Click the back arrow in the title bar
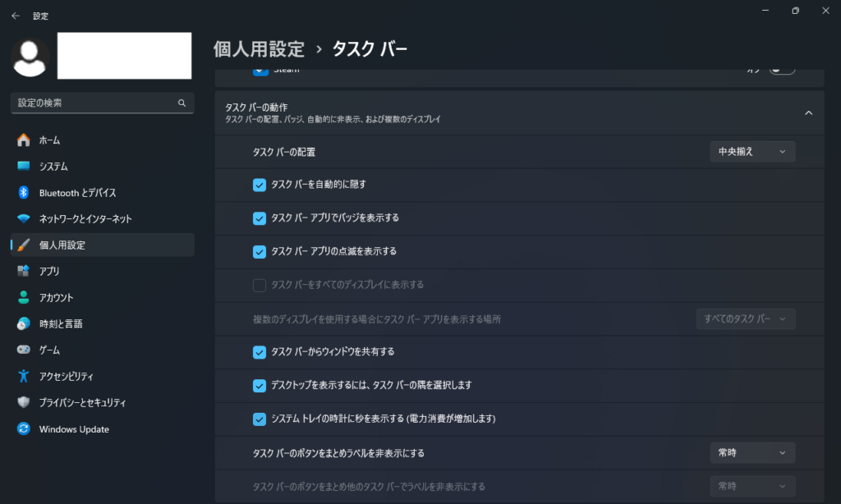The image size is (841, 504). pos(16,16)
